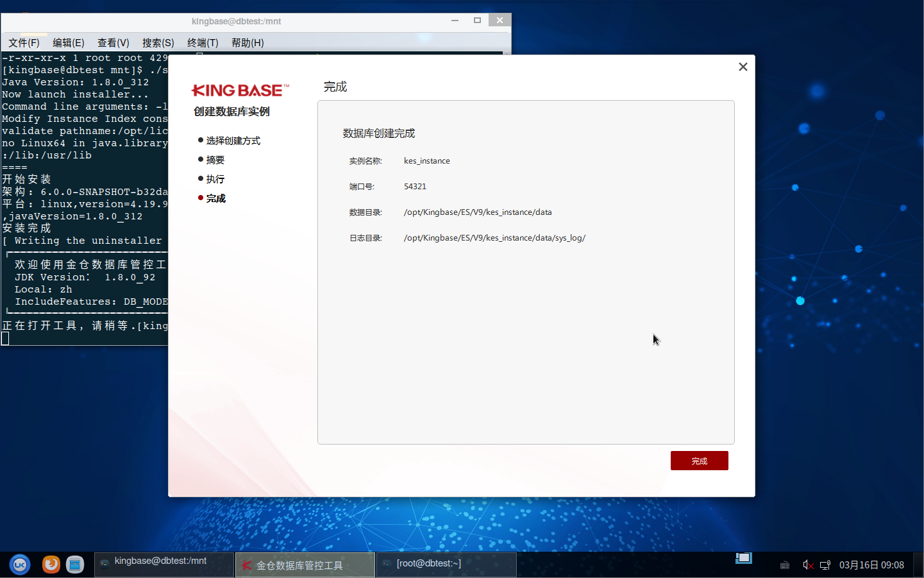Launch Firefox from the taskbar
Image resolution: width=924 pixels, height=578 pixels.
tap(51, 565)
